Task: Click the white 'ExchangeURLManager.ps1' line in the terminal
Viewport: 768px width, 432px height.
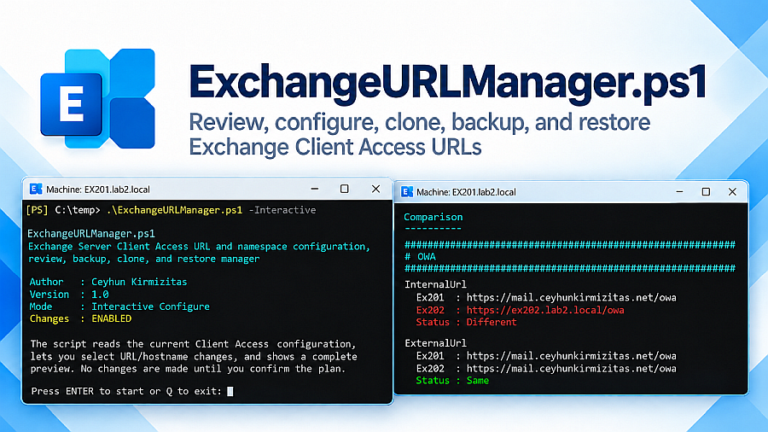Action: pyautogui.click(x=91, y=234)
